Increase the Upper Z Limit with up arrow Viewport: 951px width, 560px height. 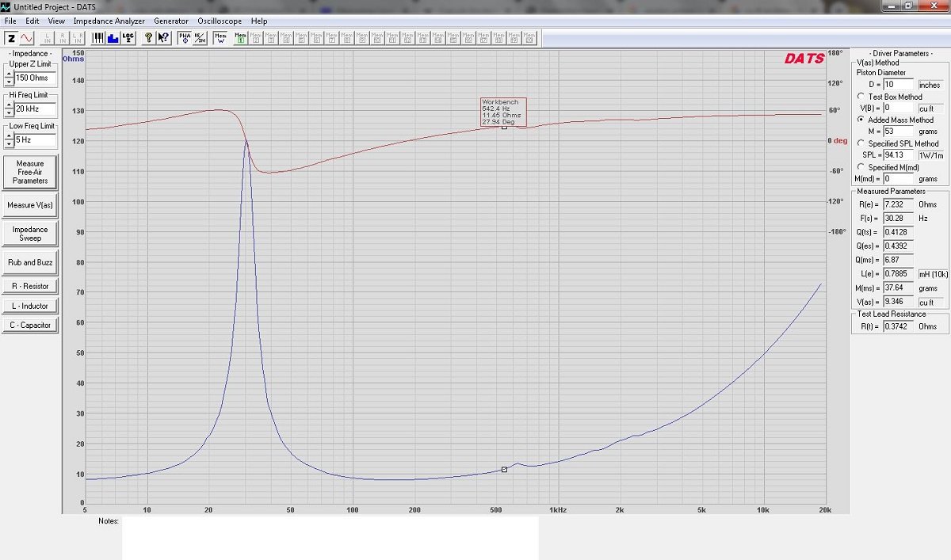click(10, 74)
